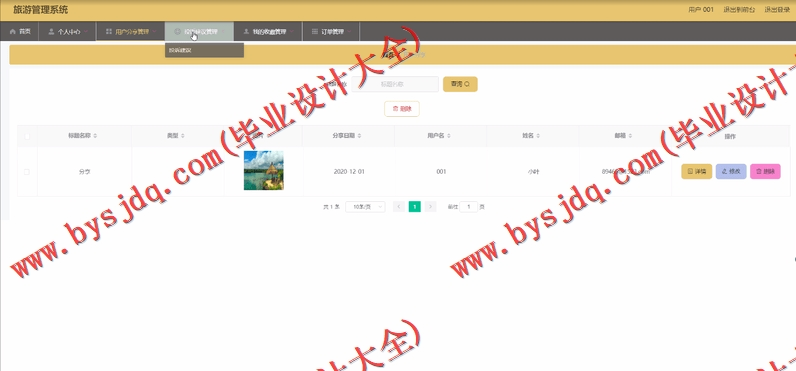Click the 标题名称 search input field

coord(395,84)
